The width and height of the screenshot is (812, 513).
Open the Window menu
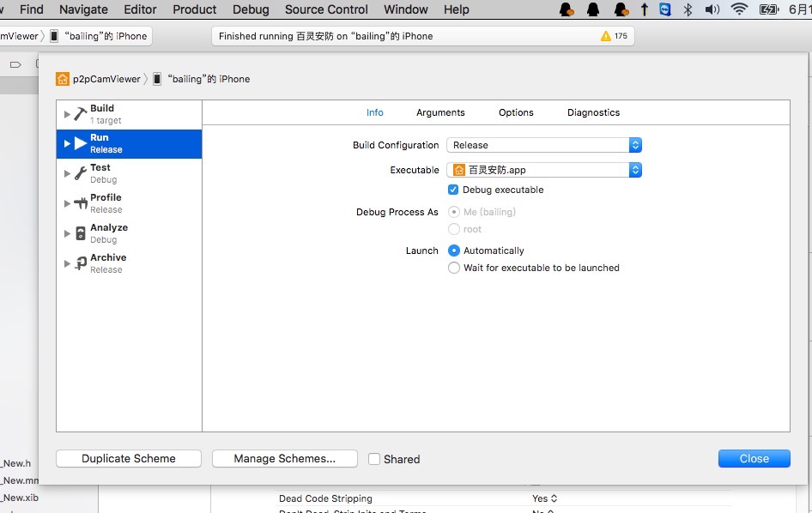coord(406,9)
